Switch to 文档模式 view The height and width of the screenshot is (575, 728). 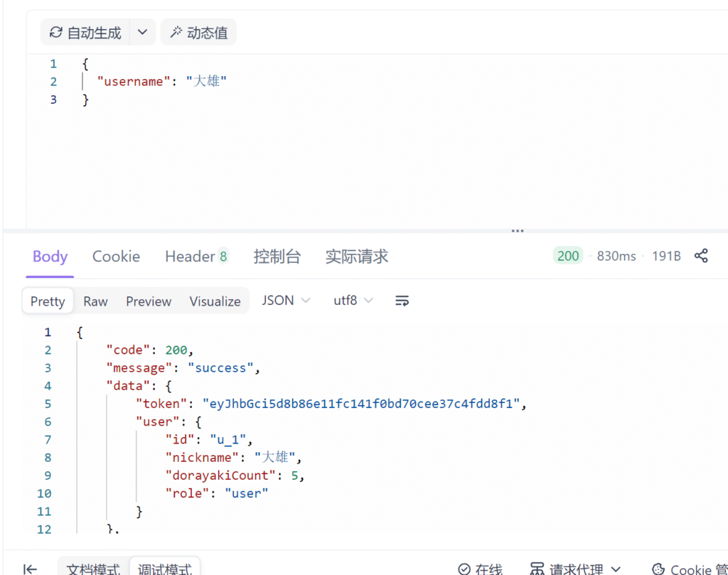[93, 569]
